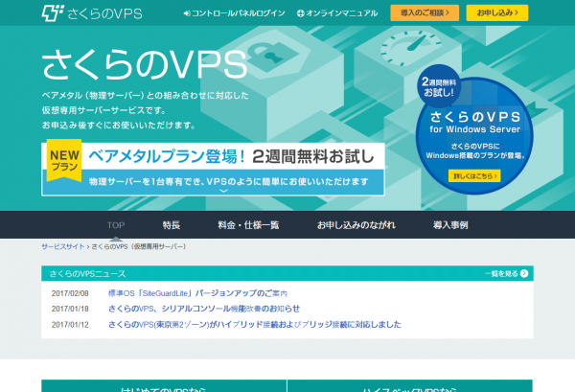
Task: Click the blue banner text 物理サーバーを1台専有でき
Action: [x=228, y=181]
